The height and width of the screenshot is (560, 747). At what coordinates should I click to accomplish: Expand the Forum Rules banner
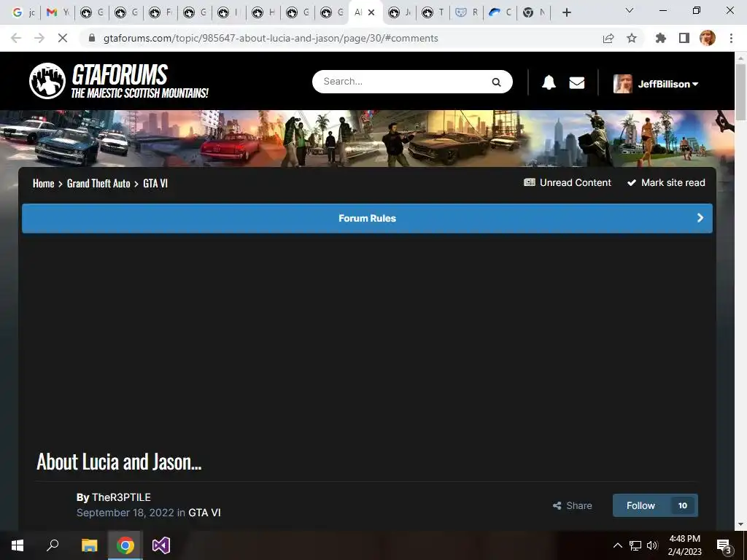[368, 218]
